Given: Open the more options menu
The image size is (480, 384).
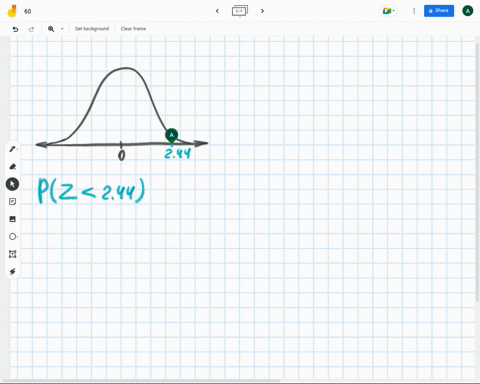Looking at the screenshot, I should (x=414, y=11).
